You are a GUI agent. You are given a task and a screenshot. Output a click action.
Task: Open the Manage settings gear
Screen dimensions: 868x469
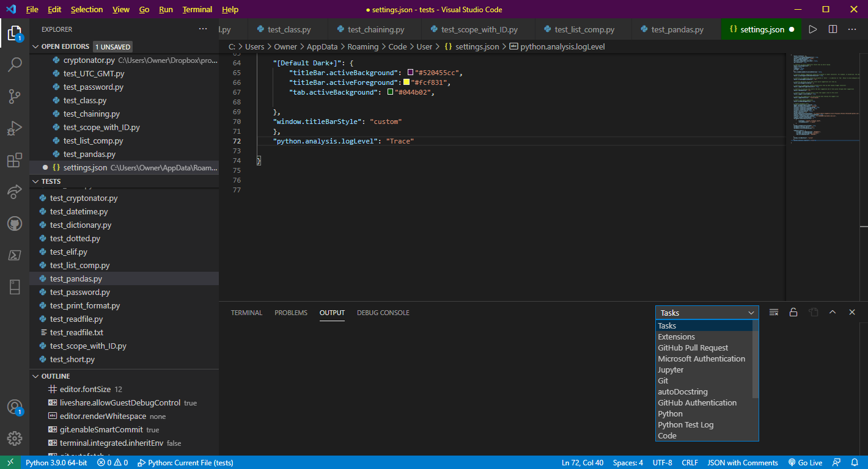coord(14,438)
